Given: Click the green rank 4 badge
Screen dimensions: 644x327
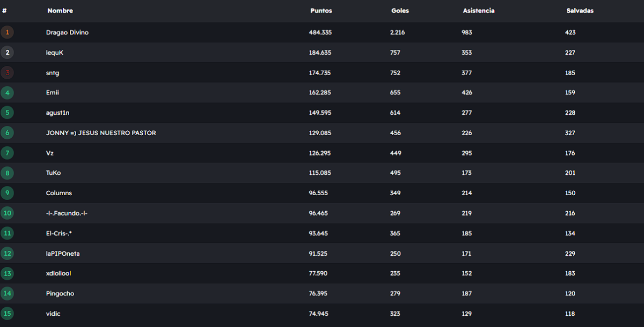Looking at the screenshot, I should click(x=7, y=93).
